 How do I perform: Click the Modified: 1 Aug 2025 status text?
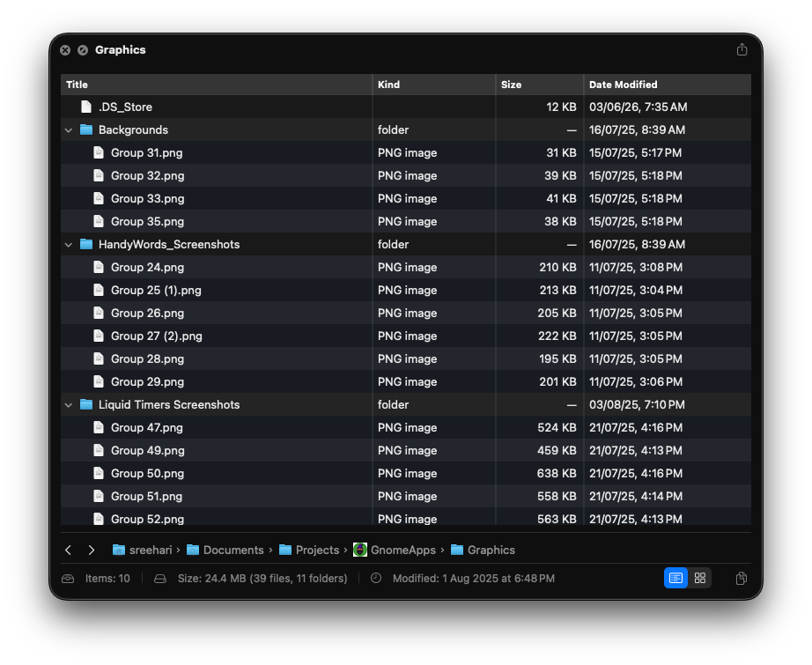[x=473, y=579]
